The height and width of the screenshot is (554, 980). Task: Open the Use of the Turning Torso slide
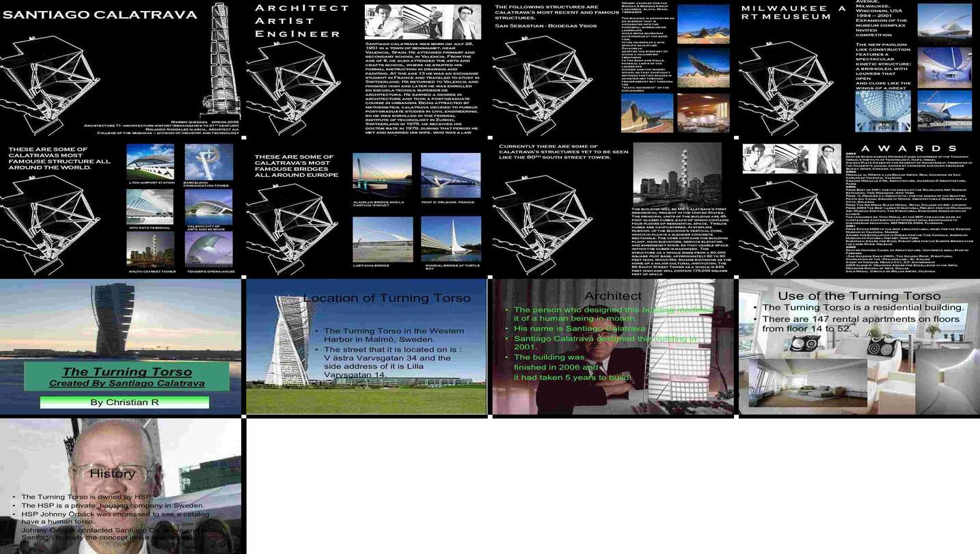[859, 346]
